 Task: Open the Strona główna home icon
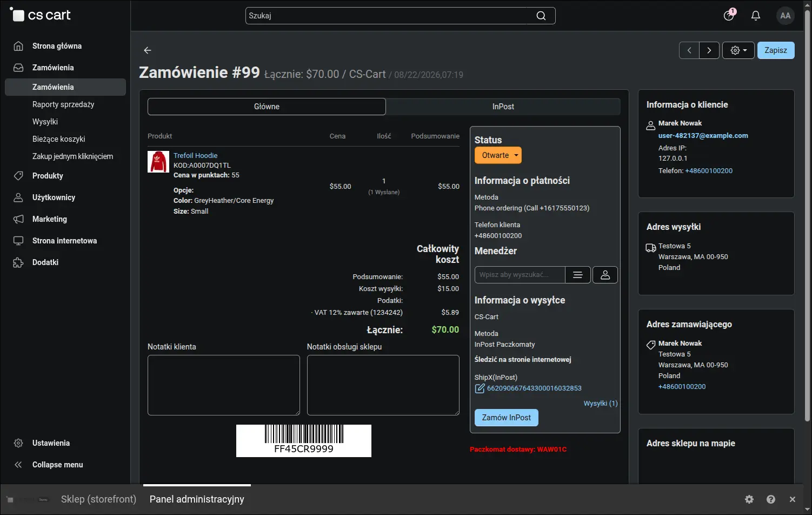pos(18,46)
